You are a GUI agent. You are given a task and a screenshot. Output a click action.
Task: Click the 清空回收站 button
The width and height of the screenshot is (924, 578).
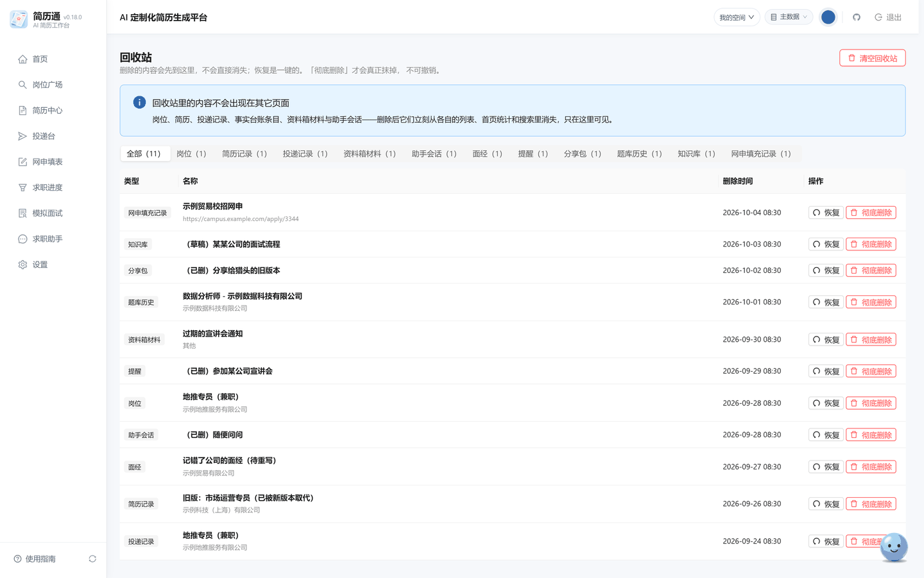873,58
